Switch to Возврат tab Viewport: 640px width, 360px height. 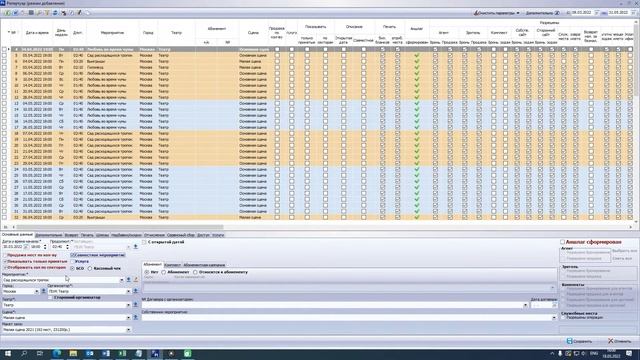click(x=71, y=235)
